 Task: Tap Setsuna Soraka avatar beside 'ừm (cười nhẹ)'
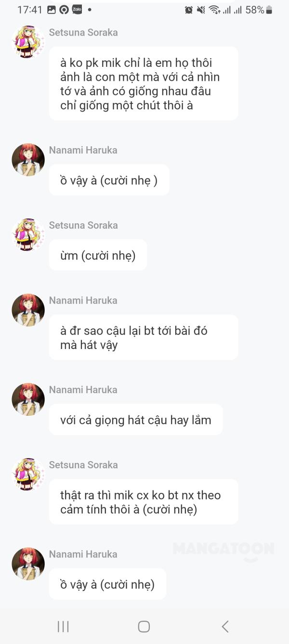pos(28,235)
